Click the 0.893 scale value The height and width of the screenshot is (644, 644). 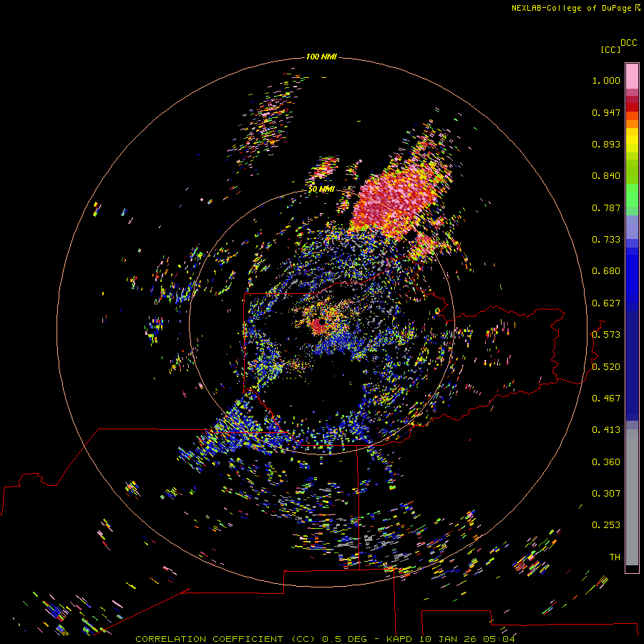click(606, 144)
